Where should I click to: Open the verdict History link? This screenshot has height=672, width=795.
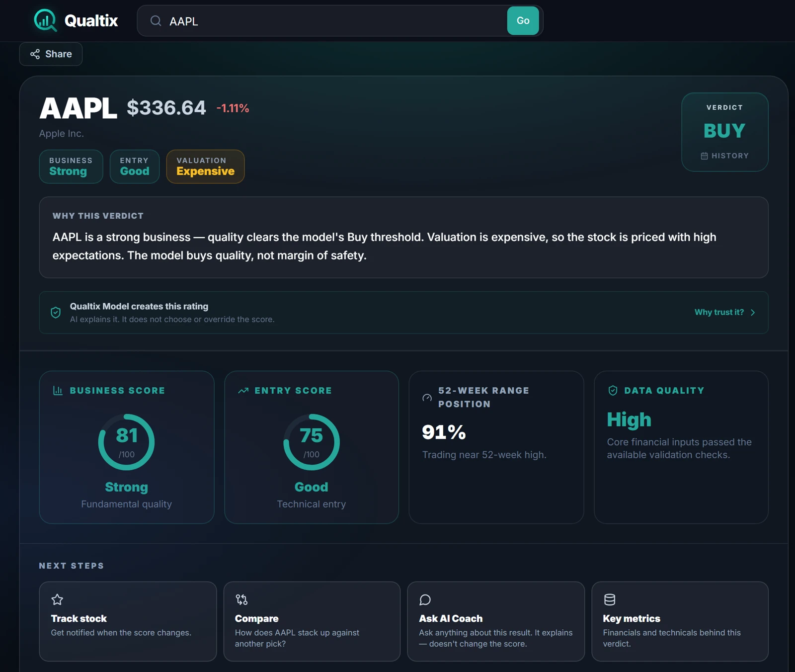724,156
